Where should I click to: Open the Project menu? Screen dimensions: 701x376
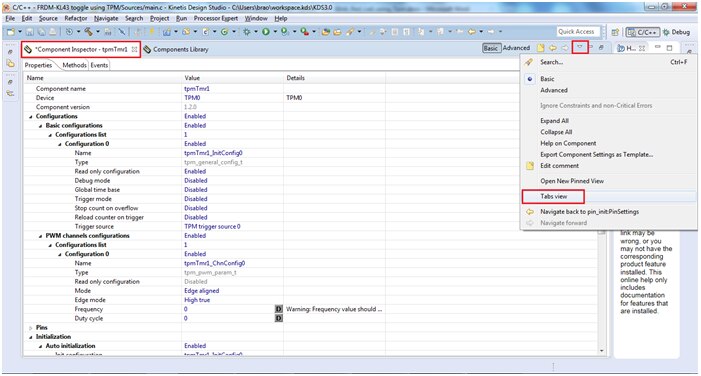(x=160, y=18)
